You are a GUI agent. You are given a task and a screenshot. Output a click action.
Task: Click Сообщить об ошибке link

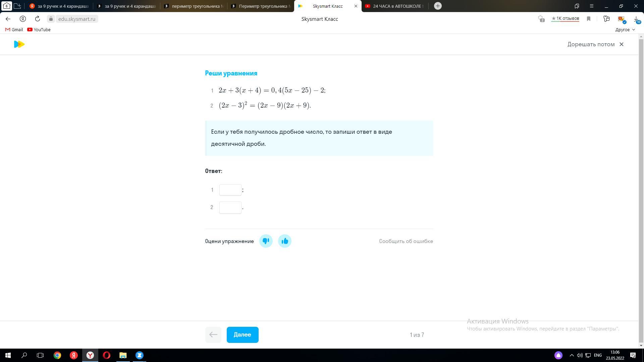[406, 241]
